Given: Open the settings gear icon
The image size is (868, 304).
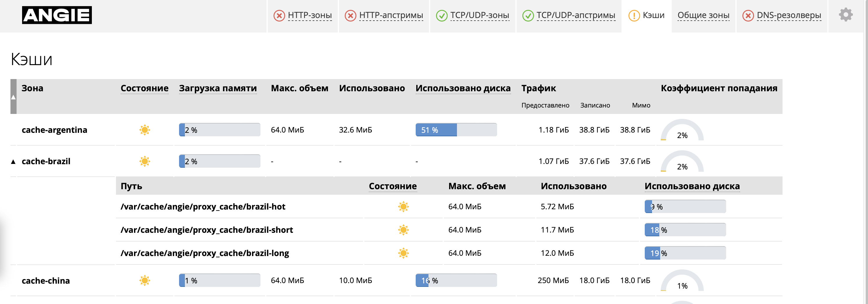Looking at the screenshot, I should pos(845,15).
